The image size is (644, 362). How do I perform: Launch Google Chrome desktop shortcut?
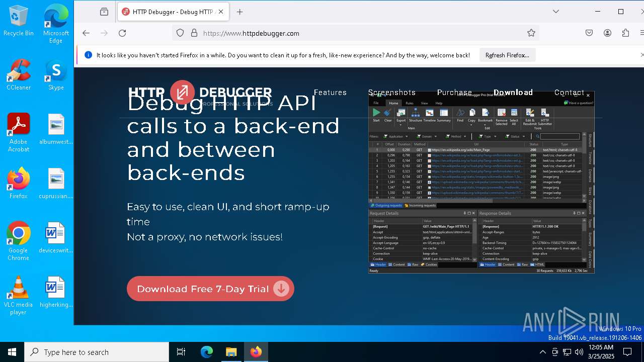19,241
